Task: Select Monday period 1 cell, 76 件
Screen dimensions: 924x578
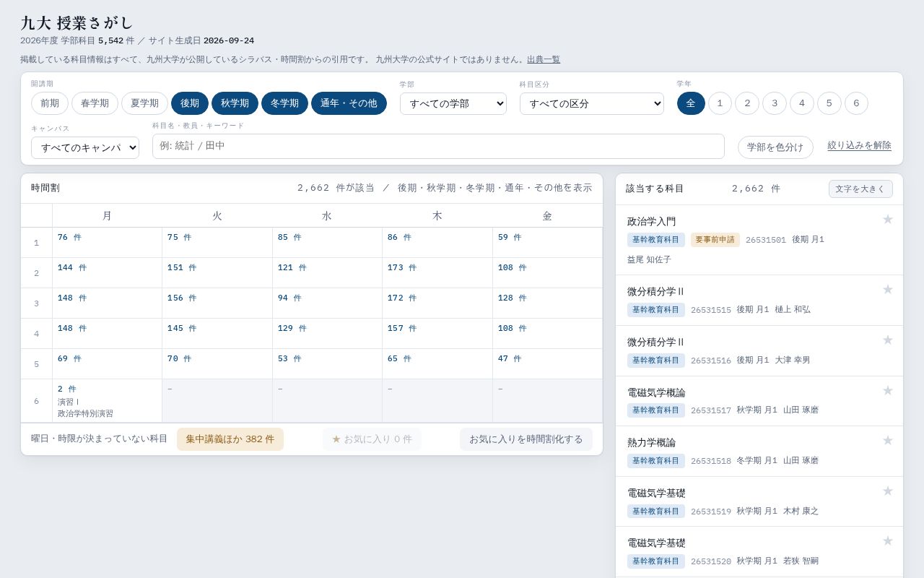Action: [x=107, y=243]
